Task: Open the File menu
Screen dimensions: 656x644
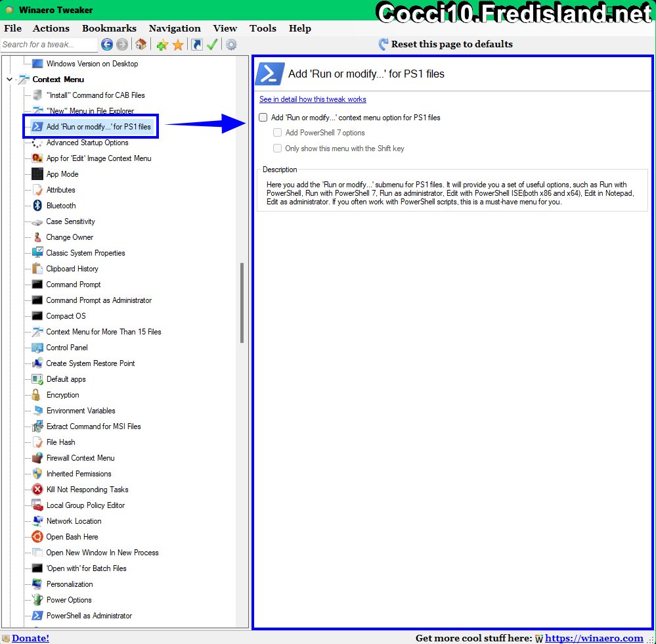Action: pyautogui.click(x=13, y=28)
